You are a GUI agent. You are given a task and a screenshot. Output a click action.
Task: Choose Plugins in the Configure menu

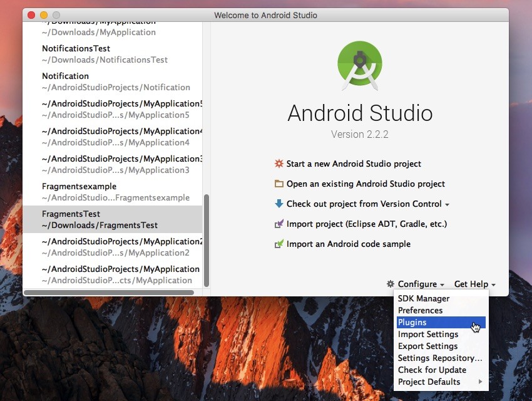441,322
